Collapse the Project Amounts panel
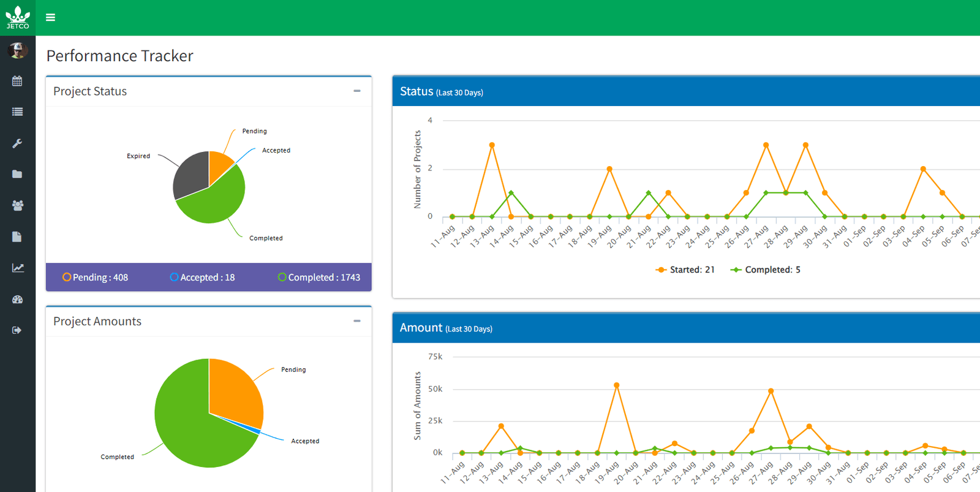The image size is (980, 492). pyautogui.click(x=357, y=321)
